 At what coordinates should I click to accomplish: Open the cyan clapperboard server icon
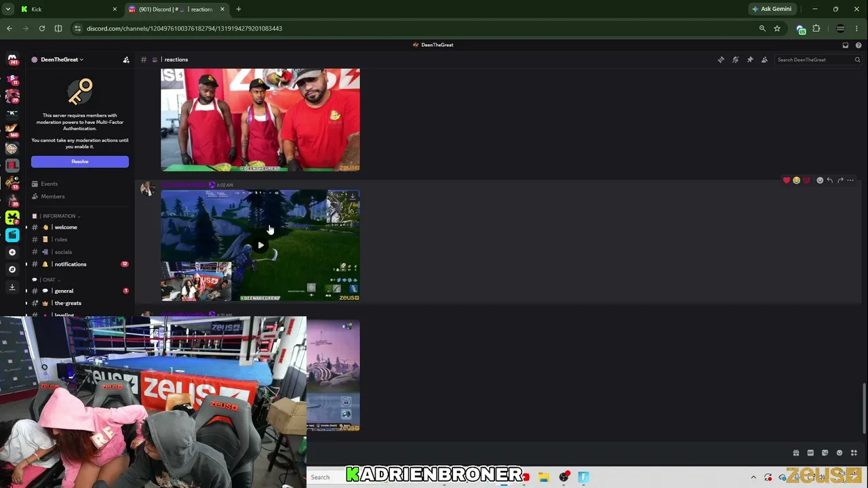click(x=12, y=235)
